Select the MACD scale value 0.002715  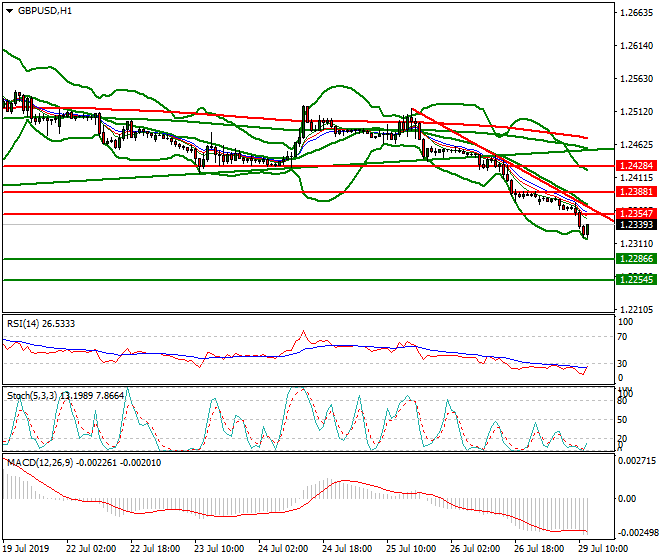[637, 461]
